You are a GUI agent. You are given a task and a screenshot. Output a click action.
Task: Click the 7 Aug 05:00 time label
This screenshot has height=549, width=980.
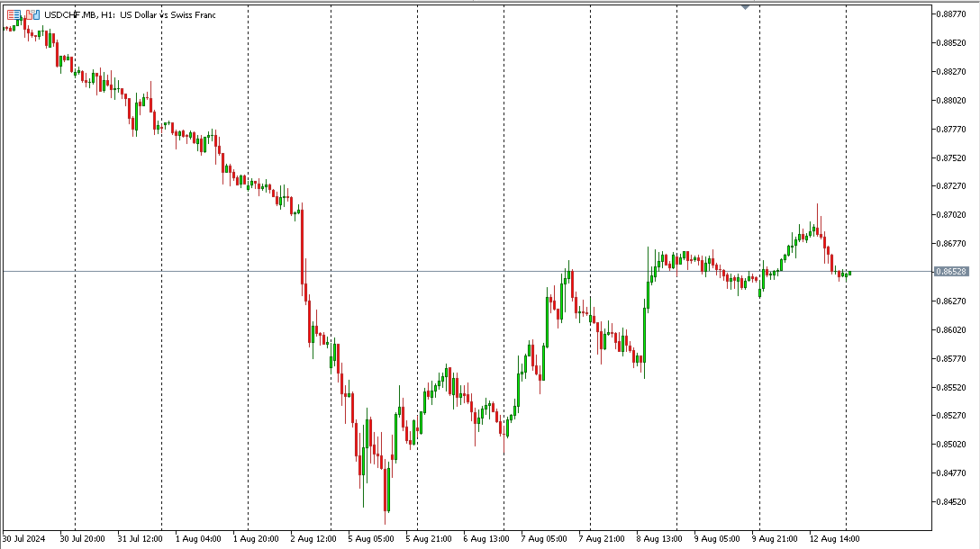[544, 538]
